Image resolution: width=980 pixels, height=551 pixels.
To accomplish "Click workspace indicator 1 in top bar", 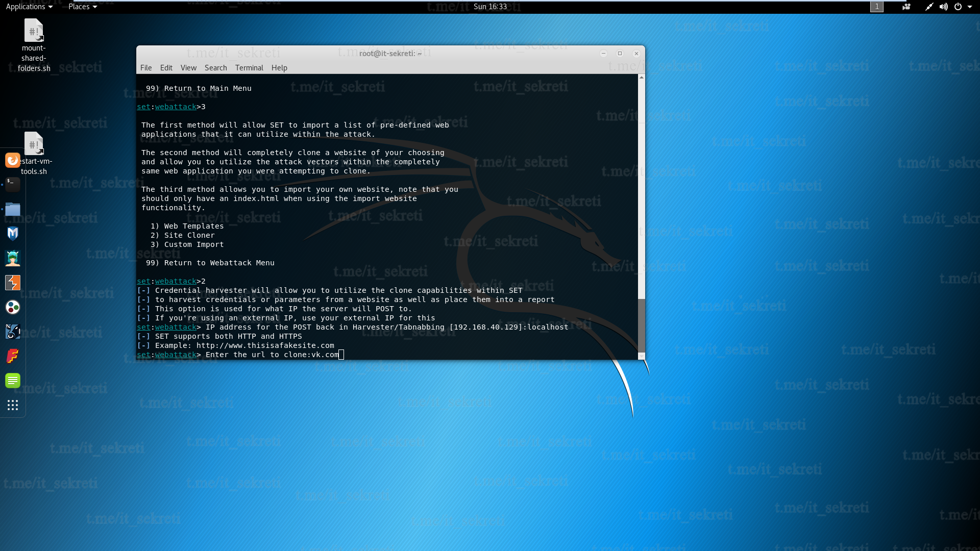I will click(876, 7).
